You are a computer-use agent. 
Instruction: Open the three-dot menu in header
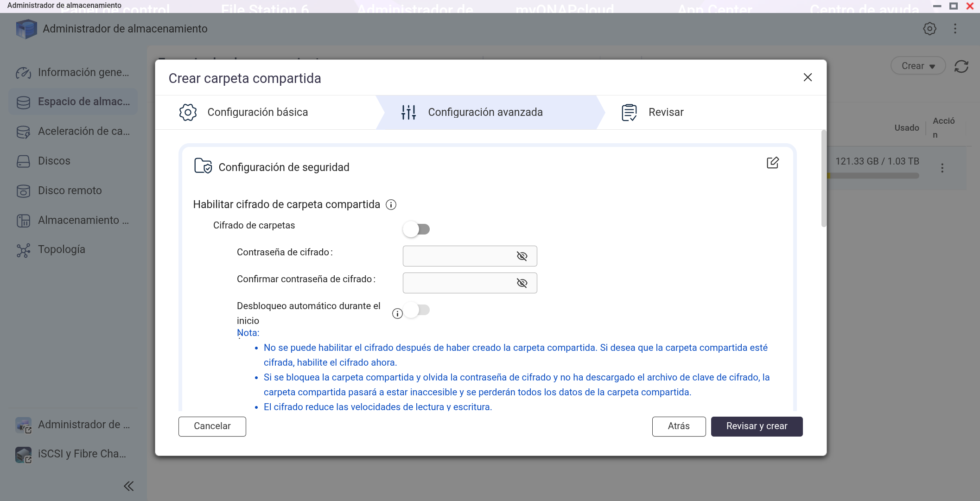[x=955, y=29]
